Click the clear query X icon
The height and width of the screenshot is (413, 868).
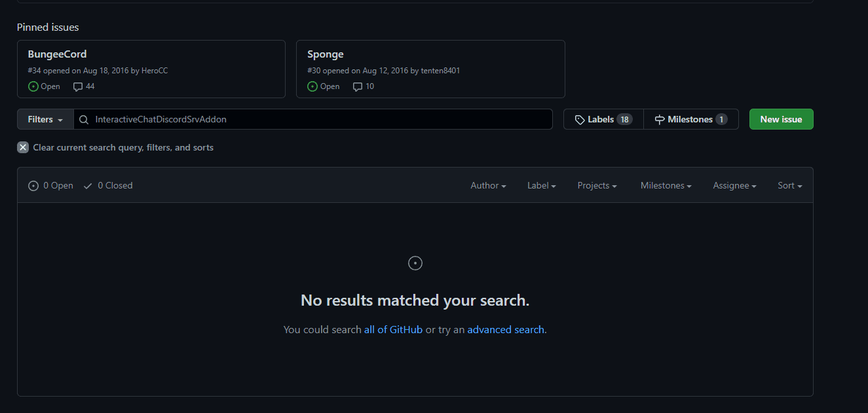click(x=23, y=147)
